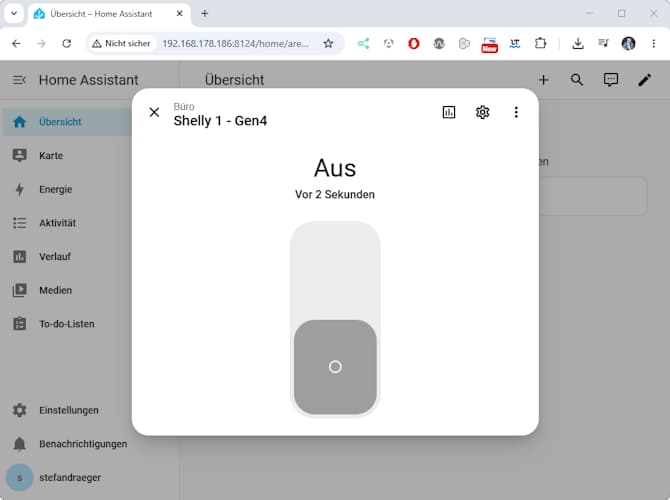The height and width of the screenshot is (500, 670).
Task: Open a new browser tab
Action: coord(205,14)
